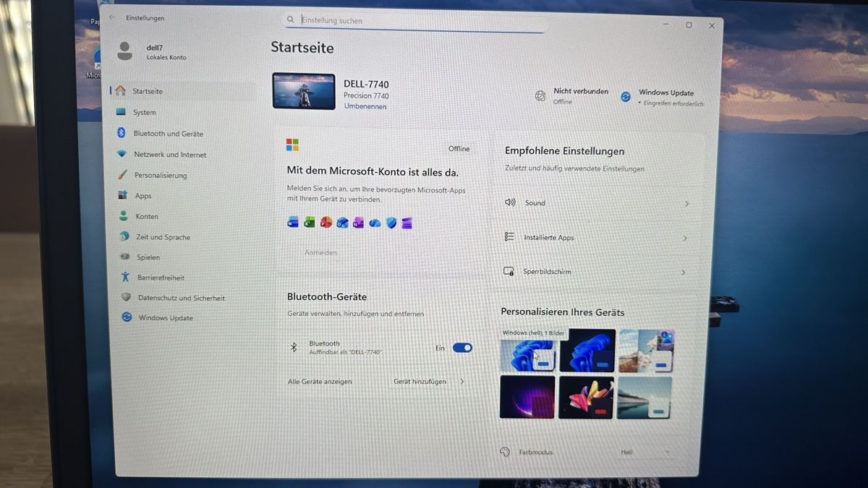
Task: Click the Umbenennen link
Action: coord(365,106)
